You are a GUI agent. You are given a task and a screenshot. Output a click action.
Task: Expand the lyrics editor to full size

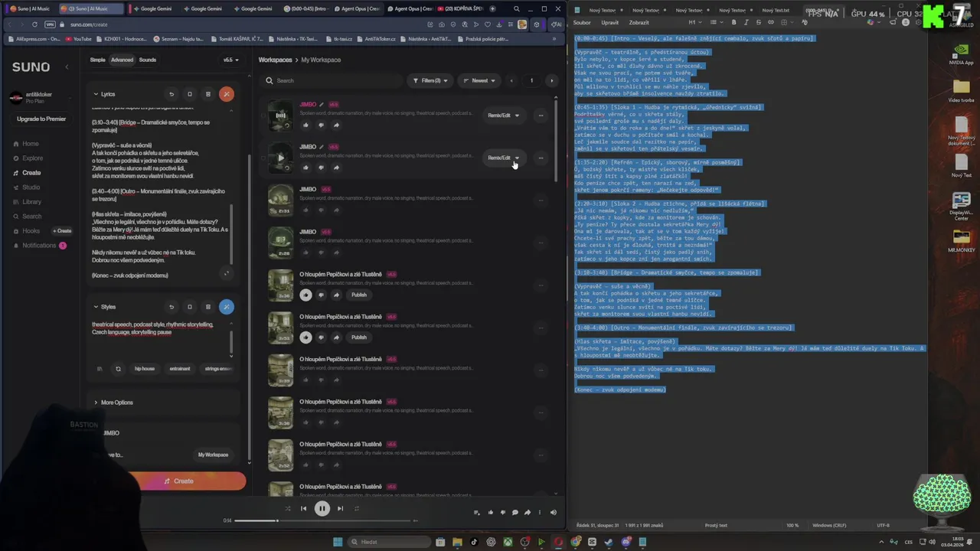[x=226, y=273]
